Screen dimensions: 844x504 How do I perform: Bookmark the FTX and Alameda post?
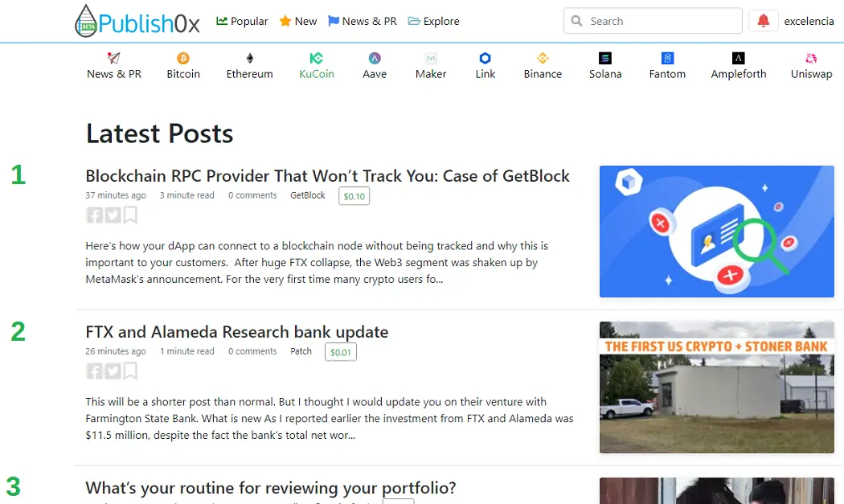(130, 371)
